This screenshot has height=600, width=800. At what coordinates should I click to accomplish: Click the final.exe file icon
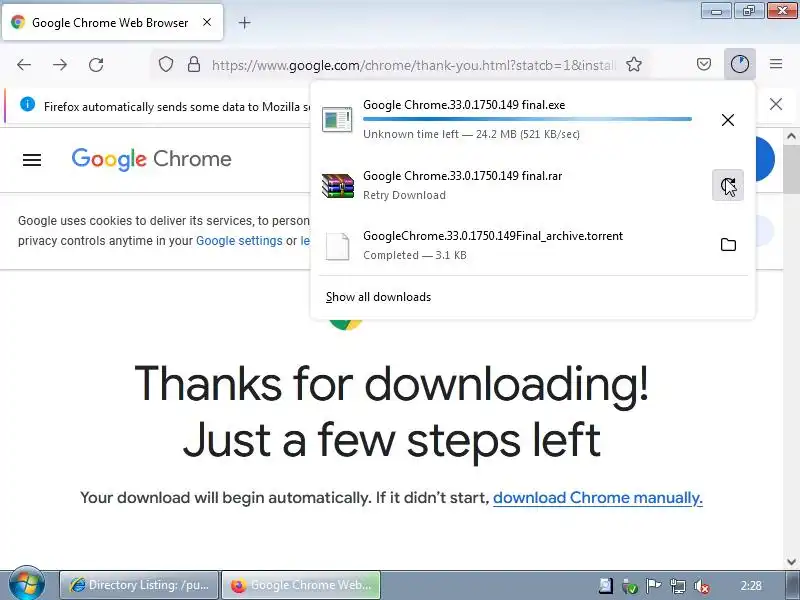[337, 120]
